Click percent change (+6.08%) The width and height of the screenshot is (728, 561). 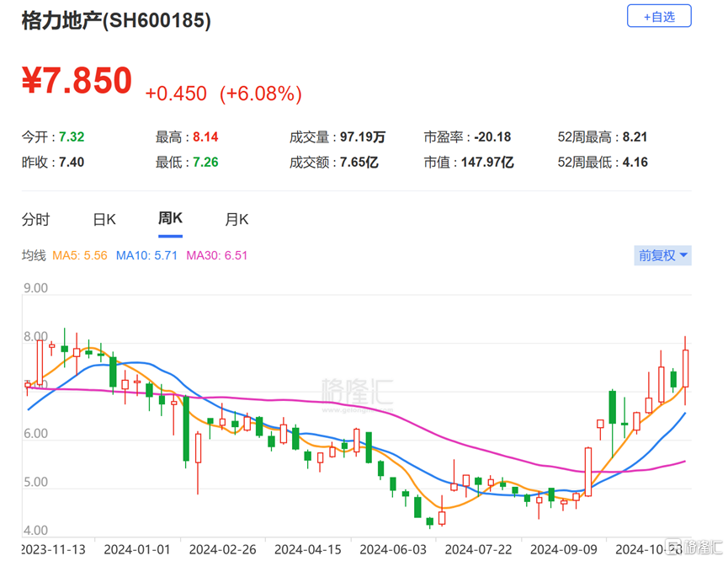pos(260,93)
